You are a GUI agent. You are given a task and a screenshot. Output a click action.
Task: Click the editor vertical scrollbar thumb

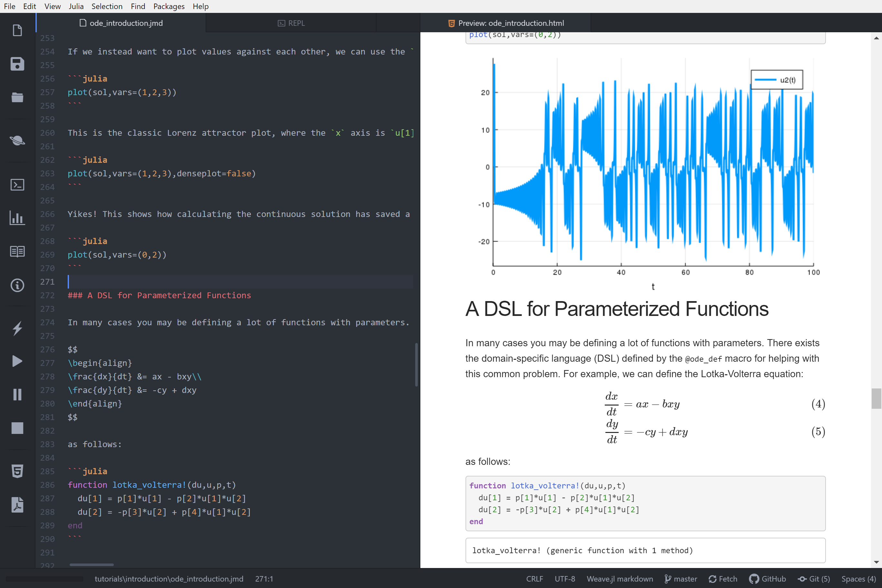[x=416, y=365]
